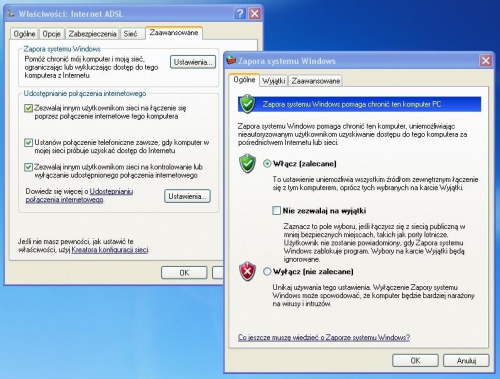Switch to the Zabezpieczenia tab

[x=92, y=34]
